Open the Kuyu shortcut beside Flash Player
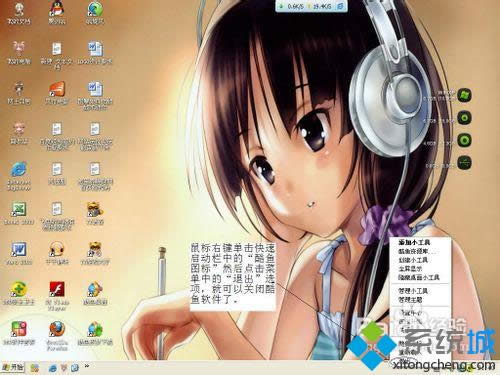The image size is (500, 375). pyautogui.click(x=95, y=289)
